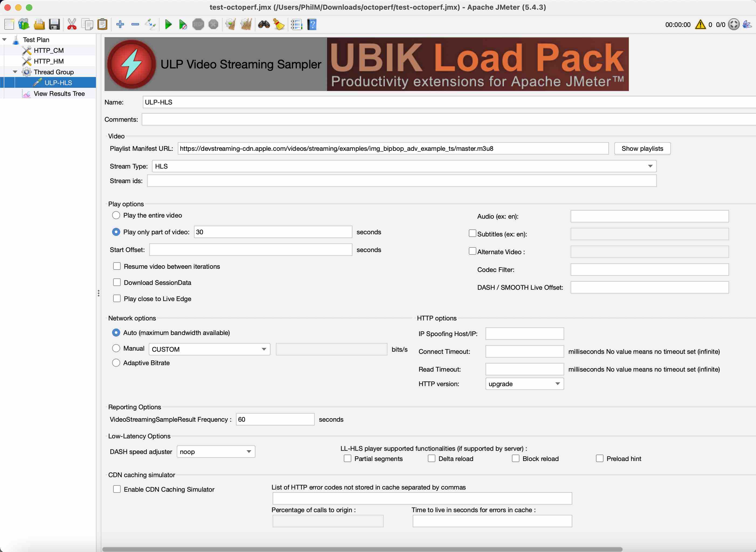The height and width of the screenshot is (552, 756).
Task: Click the Copy icon in toolbar
Action: click(87, 25)
